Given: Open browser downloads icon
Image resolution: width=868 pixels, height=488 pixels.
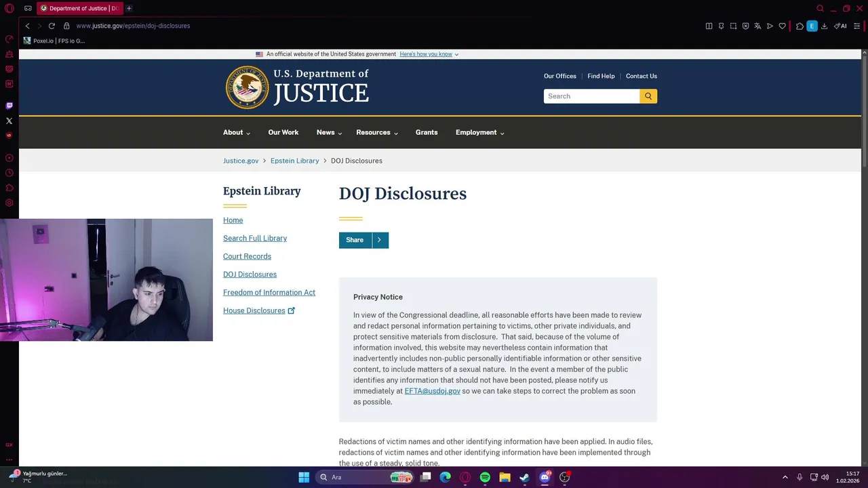Looking at the screenshot, I should (x=824, y=26).
